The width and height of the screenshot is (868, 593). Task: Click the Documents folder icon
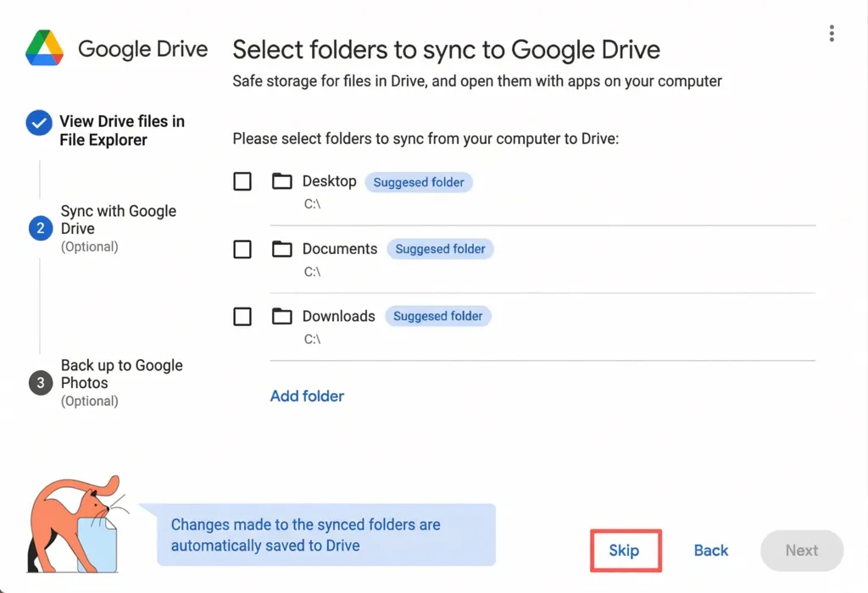281,249
